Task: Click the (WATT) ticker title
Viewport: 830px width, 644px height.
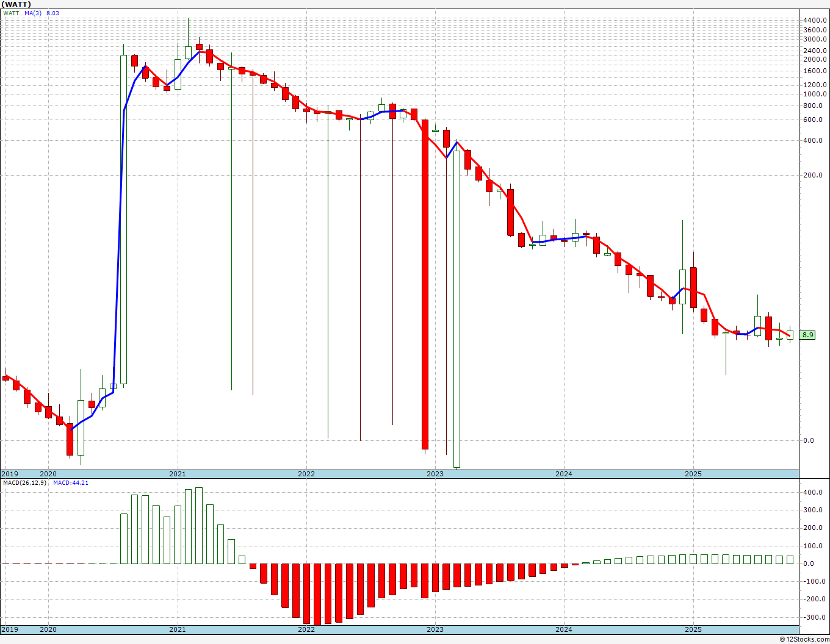Action: (16, 4)
